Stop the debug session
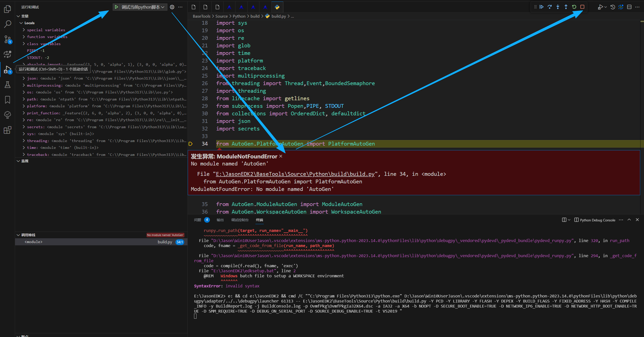 tap(582, 7)
